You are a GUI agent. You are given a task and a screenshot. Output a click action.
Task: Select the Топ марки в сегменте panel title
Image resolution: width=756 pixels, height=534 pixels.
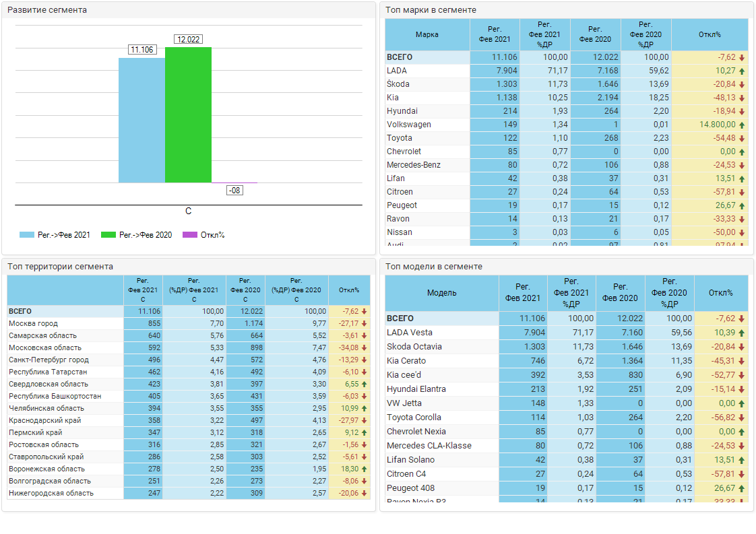431,10
